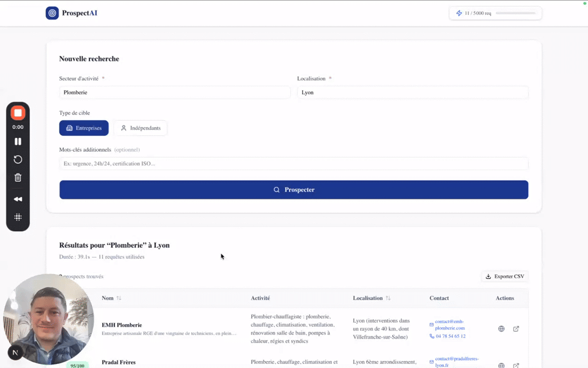Focus the Localisation field containing Lyon
588x368 pixels.
pyautogui.click(x=413, y=93)
